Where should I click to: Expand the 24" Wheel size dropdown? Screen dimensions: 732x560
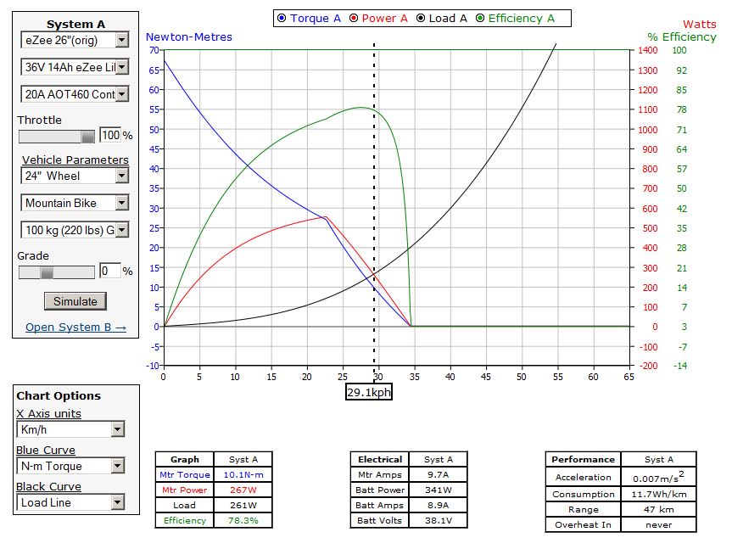click(x=75, y=176)
